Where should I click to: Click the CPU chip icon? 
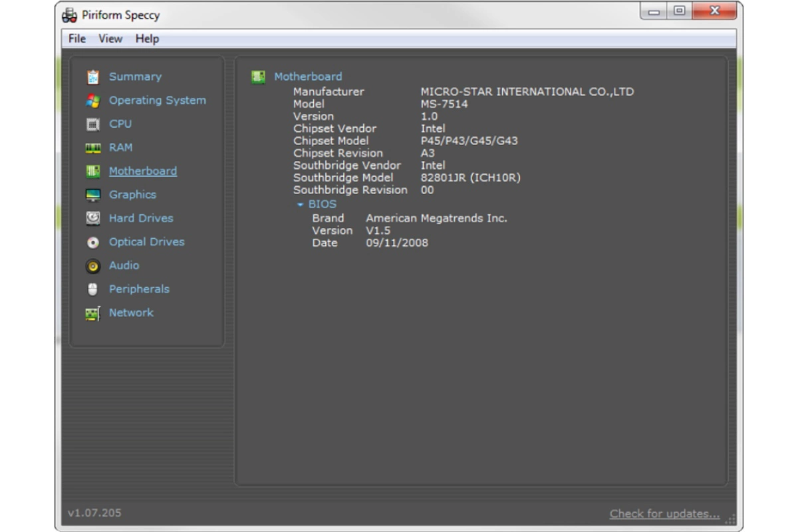tap(93, 124)
